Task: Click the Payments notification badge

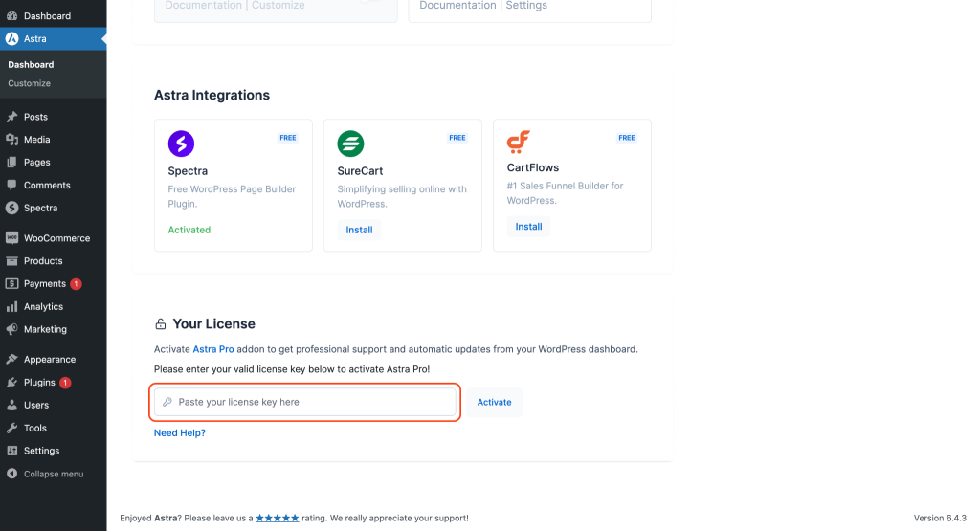Action: (77, 283)
